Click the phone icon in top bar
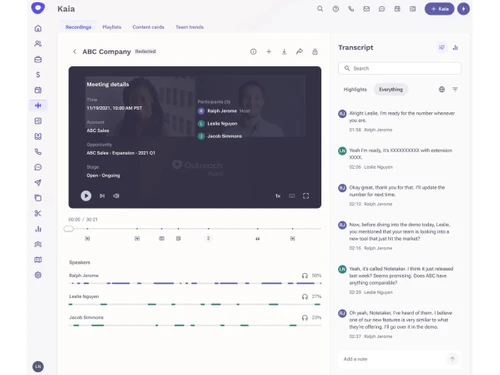 tap(351, 9)
